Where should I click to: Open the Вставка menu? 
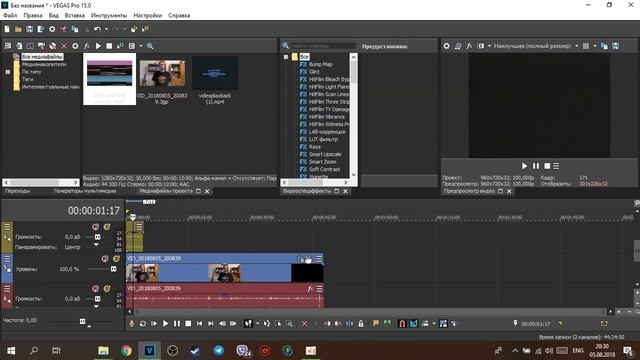pyautogui.click(x=75, y=15)
